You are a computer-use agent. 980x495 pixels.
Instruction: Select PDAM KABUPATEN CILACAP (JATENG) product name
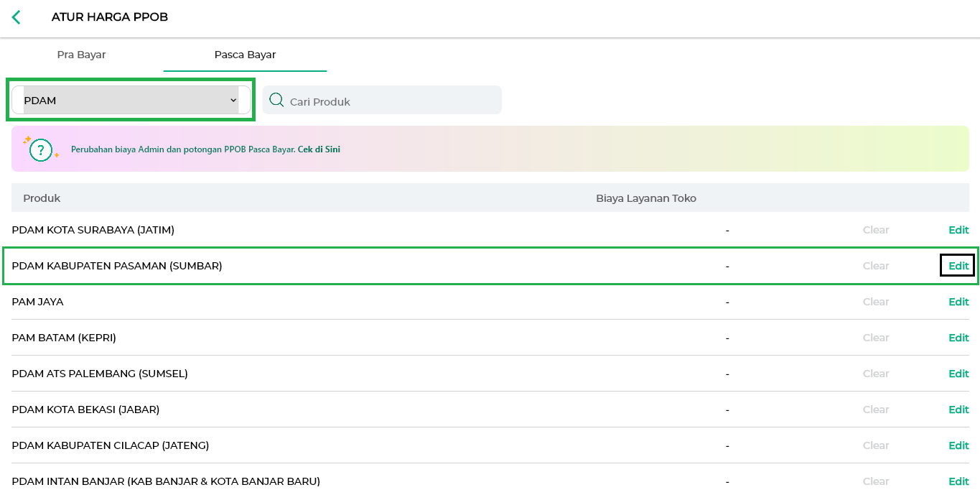click(x=111, y=445)
